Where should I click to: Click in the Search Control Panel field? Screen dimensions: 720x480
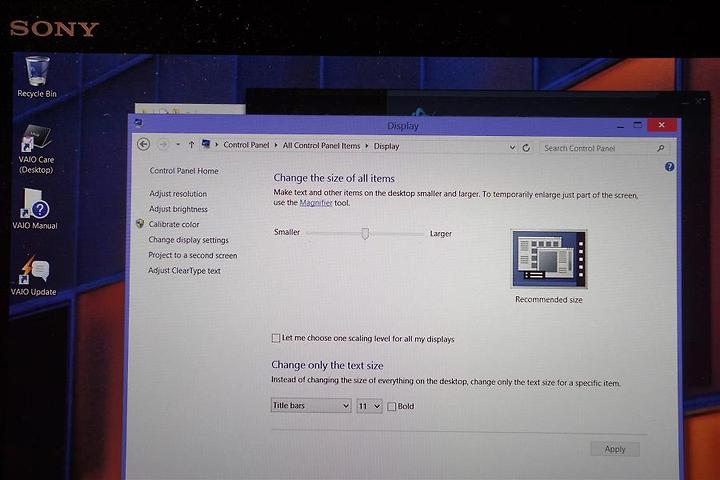tap(602, 148)
